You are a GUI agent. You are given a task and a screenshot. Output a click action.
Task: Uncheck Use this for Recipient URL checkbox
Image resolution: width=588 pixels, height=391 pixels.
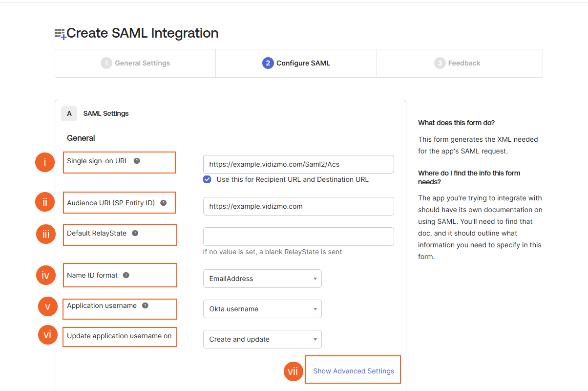click(208, 179)
